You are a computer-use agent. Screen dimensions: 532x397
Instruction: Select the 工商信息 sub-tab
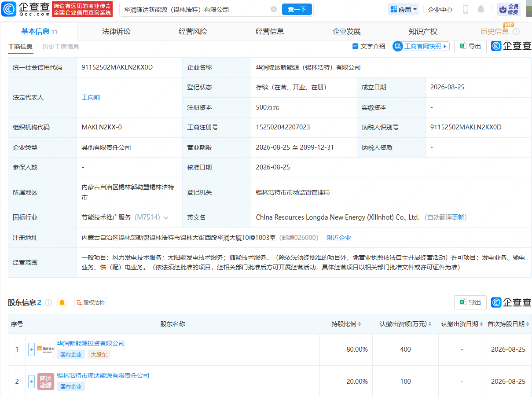[20, 47]
